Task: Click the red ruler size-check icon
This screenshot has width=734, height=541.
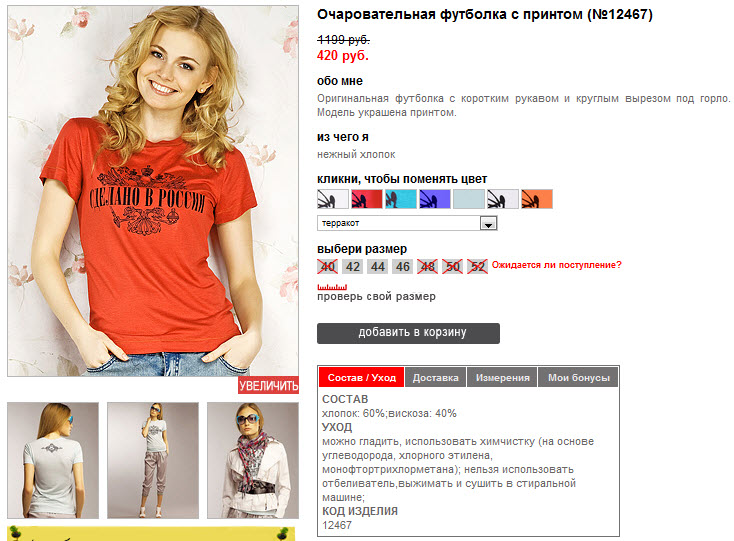Action: (332, 286)
